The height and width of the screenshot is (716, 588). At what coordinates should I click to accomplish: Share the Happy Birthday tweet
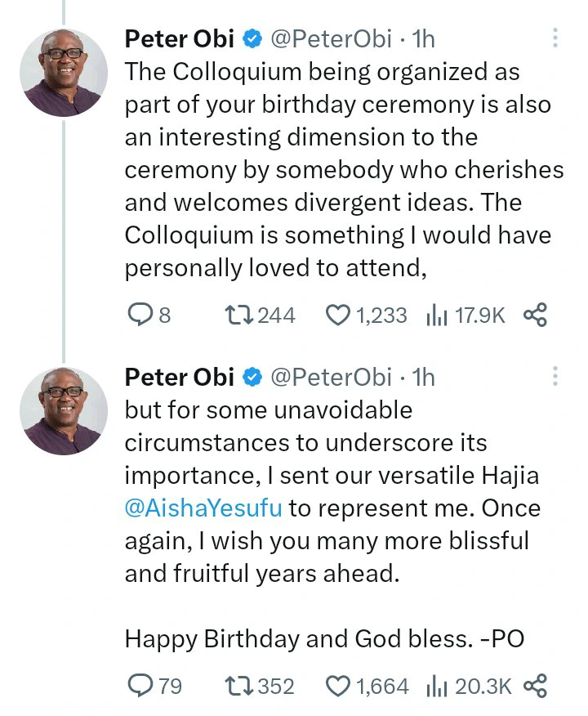(535, 686)
